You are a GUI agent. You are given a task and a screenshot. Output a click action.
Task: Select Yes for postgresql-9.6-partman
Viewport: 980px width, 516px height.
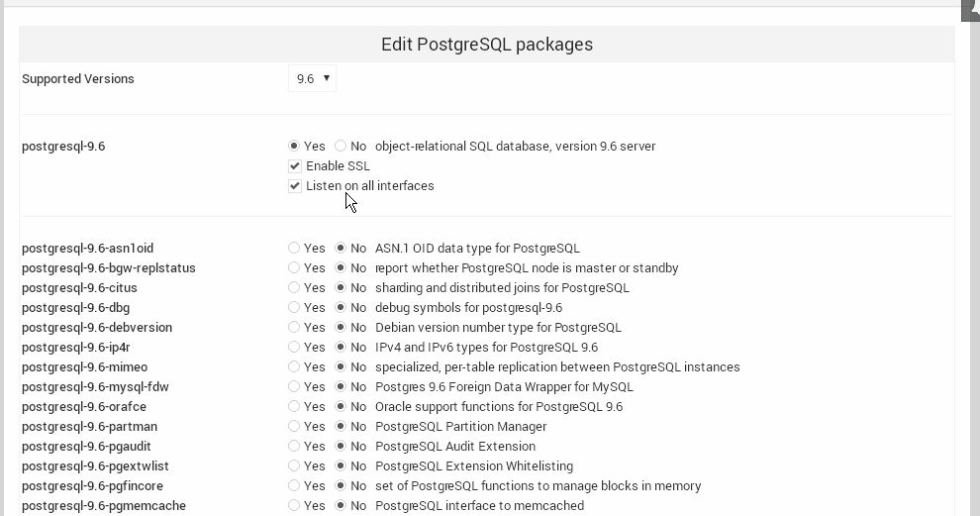(294, 426)
